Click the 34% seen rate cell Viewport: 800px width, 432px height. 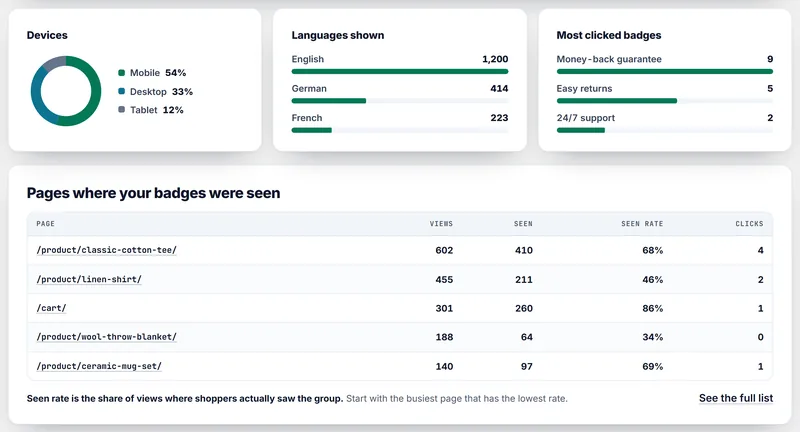click(653, 337)
